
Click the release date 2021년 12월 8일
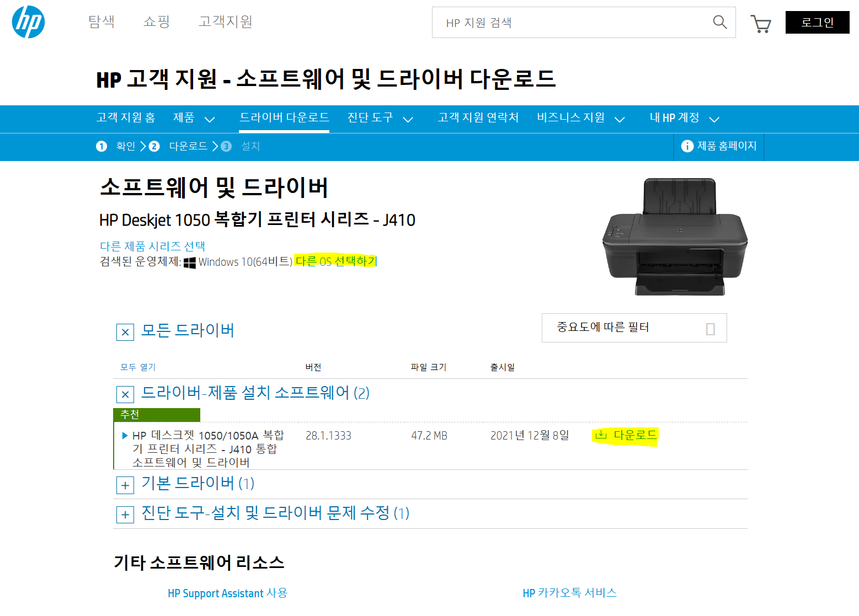(x=530, y=436)
